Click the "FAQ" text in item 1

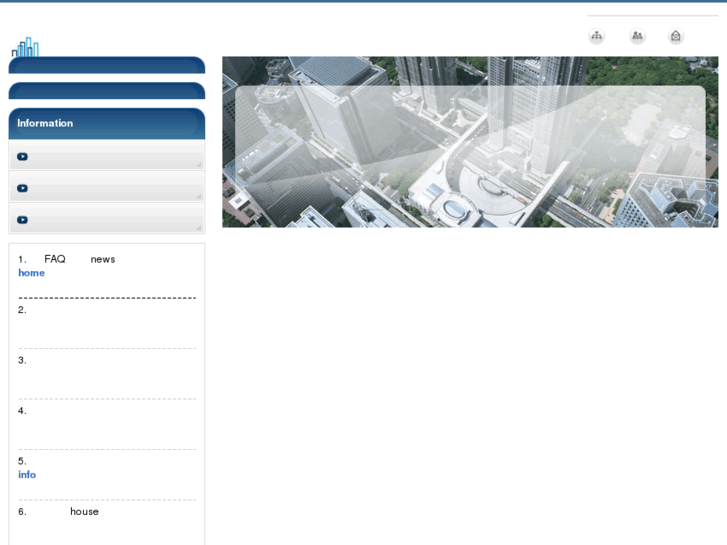55,259
